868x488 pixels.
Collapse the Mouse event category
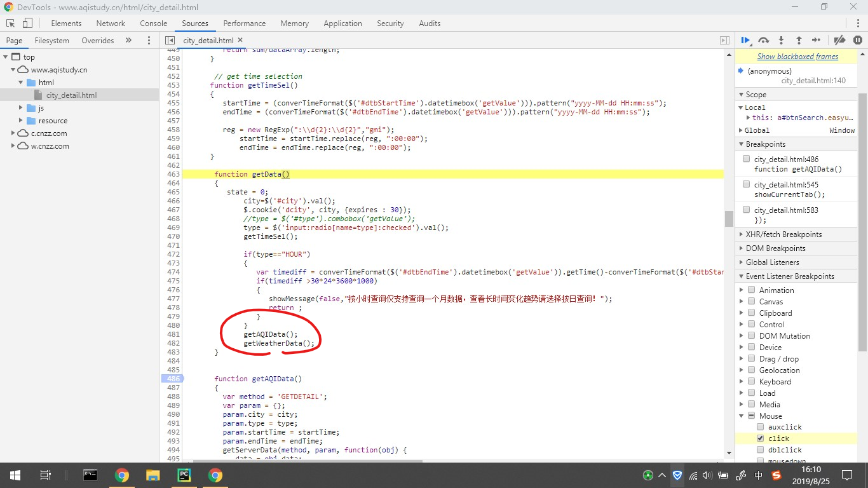[742, 416]
